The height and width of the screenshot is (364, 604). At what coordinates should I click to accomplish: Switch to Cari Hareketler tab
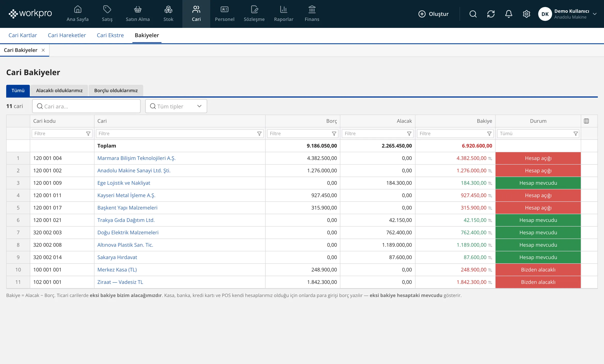[67, 35]
